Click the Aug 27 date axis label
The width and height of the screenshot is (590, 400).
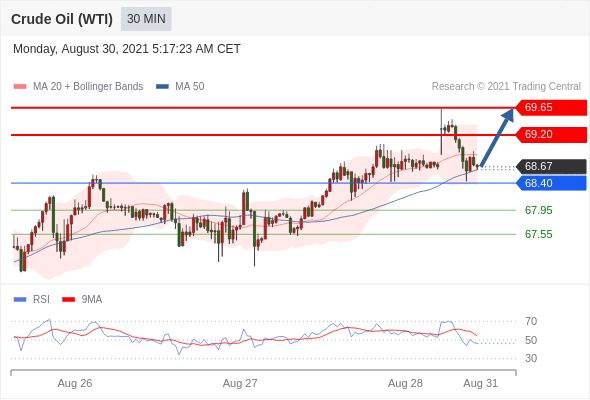point(240,383)
